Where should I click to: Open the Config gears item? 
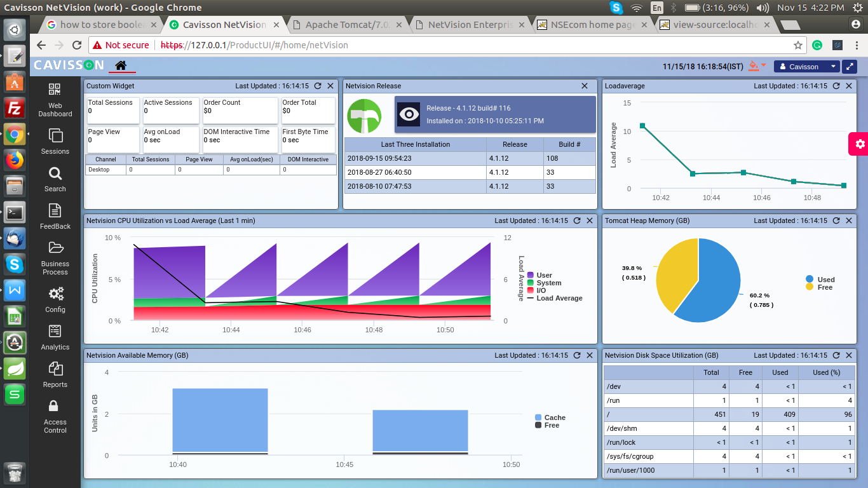click(x=55, y=300)
